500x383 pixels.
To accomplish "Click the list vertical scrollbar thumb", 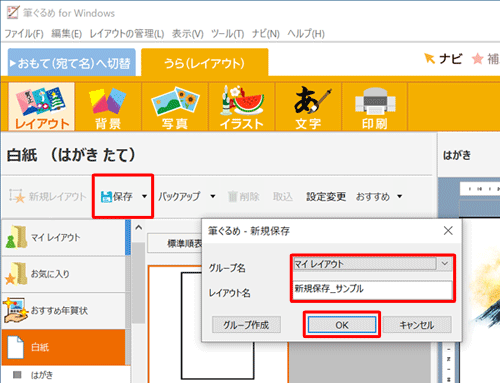I will pos(138,283).
